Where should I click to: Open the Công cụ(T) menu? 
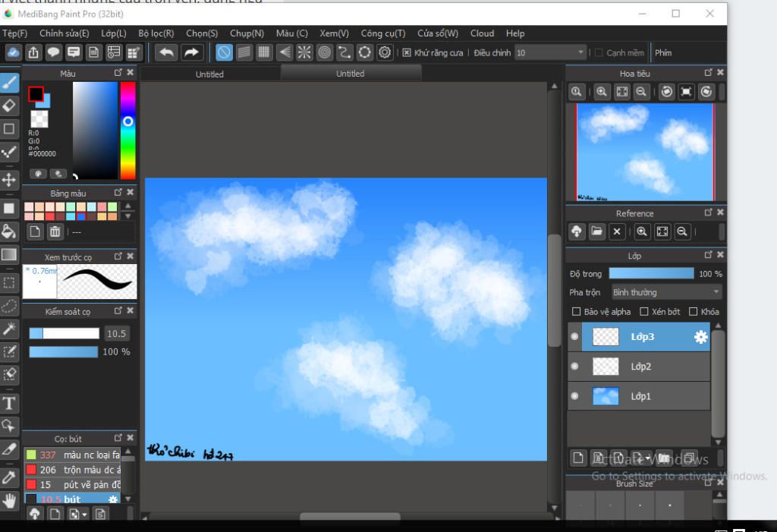(x=383, y=33)
